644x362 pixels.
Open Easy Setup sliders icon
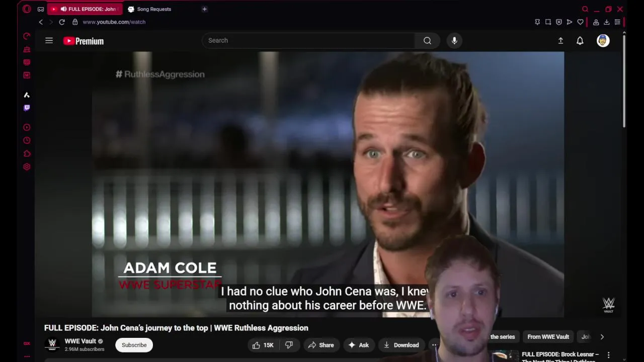617,22
